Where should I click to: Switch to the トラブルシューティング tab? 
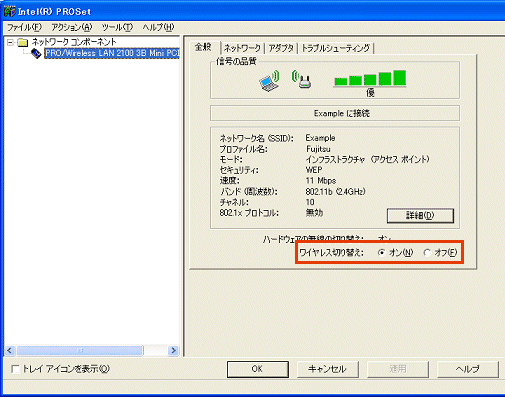coord(335,48)
